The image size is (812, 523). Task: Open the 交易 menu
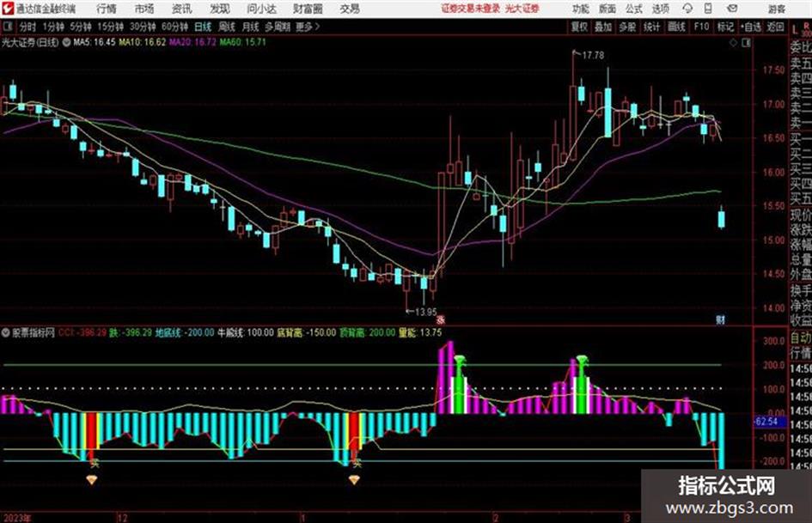point(350,9)
